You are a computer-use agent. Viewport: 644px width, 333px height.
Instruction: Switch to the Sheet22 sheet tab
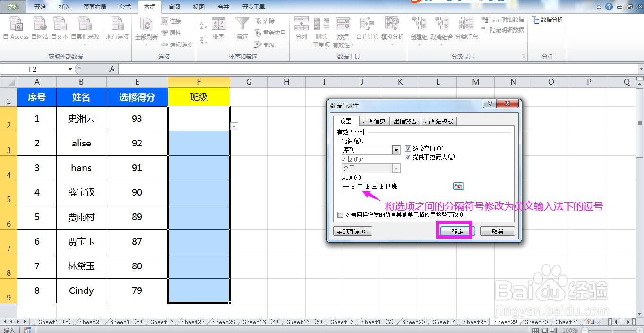click(x=91, y=322)
